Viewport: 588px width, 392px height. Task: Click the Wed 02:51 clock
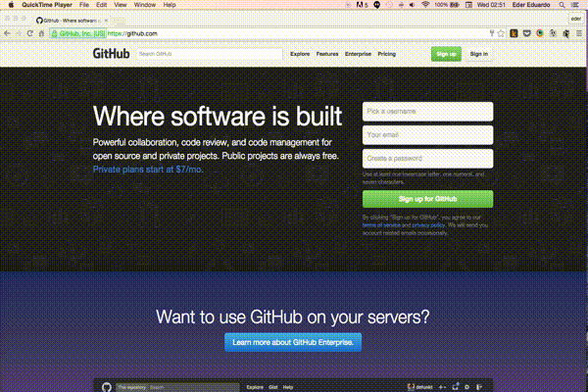tap(491, 5)
